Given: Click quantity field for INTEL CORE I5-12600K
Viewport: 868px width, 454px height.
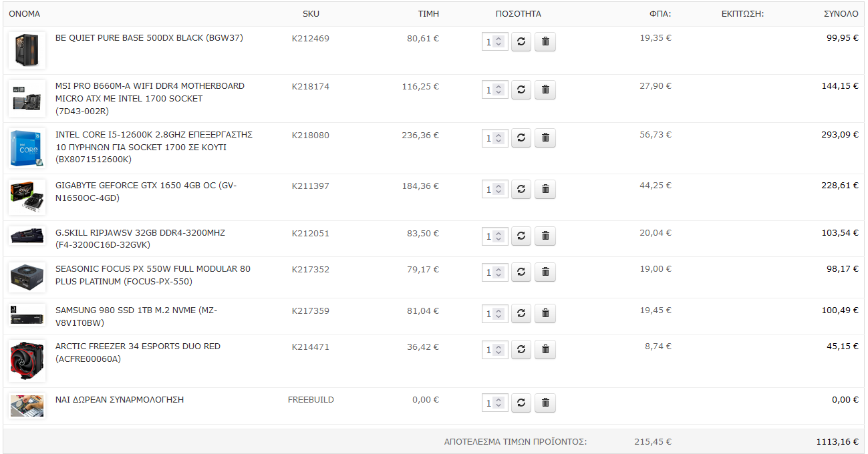Looking at the screenshot, I should coord(494,138).
